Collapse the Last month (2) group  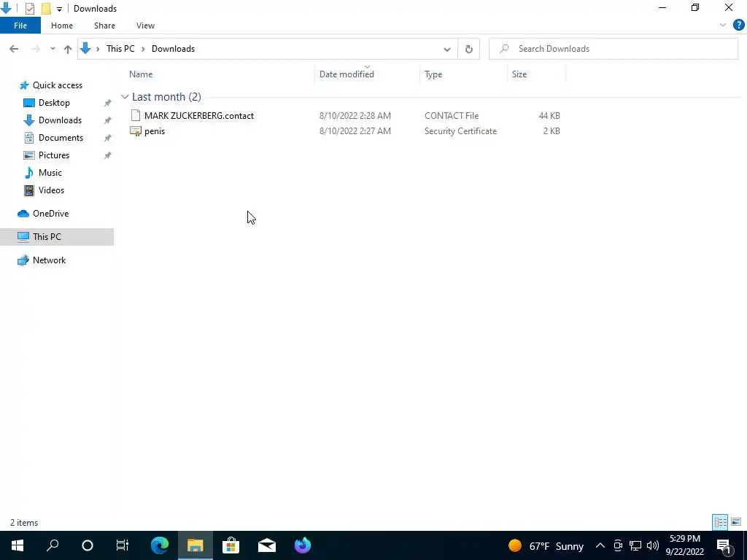[125, 97]
